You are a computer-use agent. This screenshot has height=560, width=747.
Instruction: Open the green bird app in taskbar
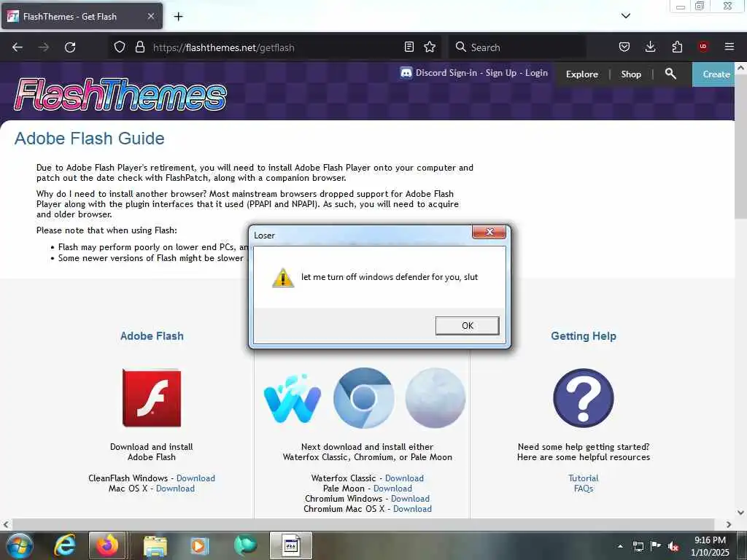point(245,545)
